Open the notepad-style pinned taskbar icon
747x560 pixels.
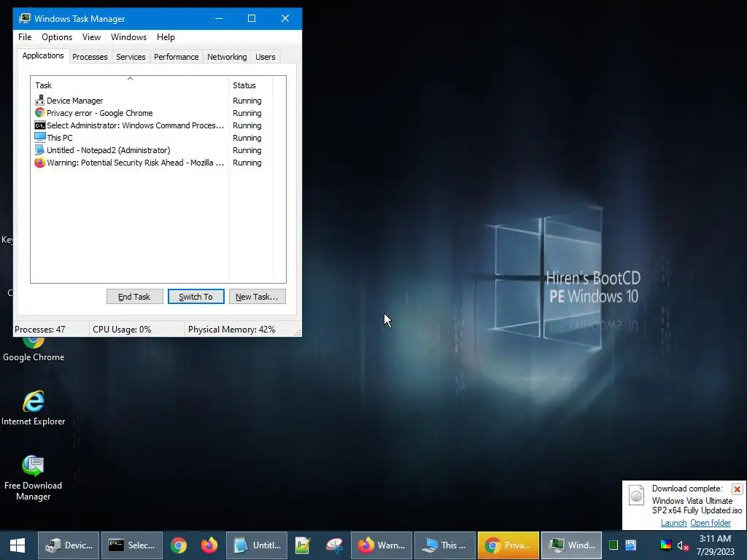[303, 545]
